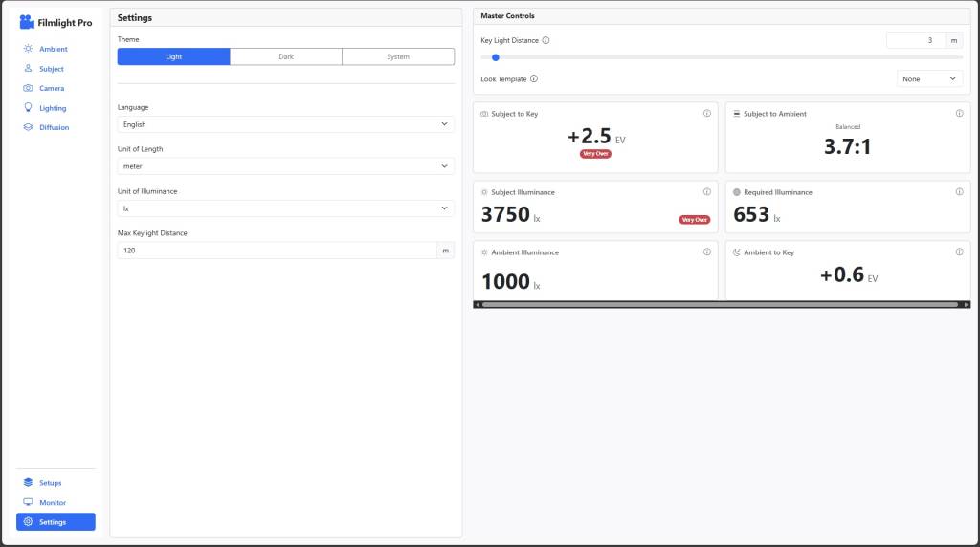Image resolution: width=980 pixels, height=547 pixels.
Task: Switch theme to Dark
Action: [x=286, y=56]
